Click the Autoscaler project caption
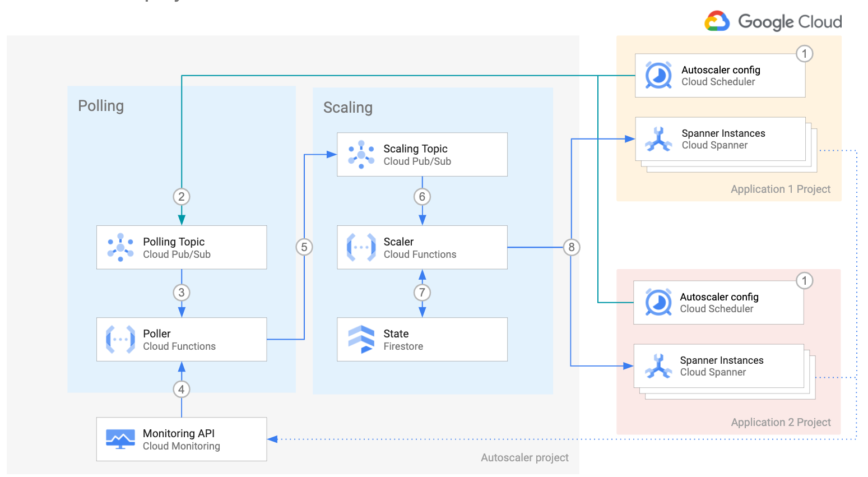The height and width of the screenshot is (477, 868). click(524, 457)
